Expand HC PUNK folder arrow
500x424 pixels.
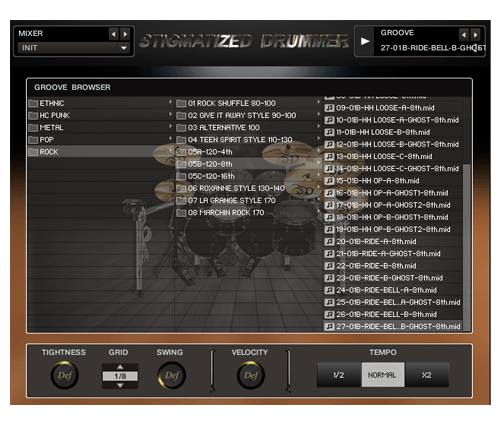pyautogui.click(x=170, y=114)
